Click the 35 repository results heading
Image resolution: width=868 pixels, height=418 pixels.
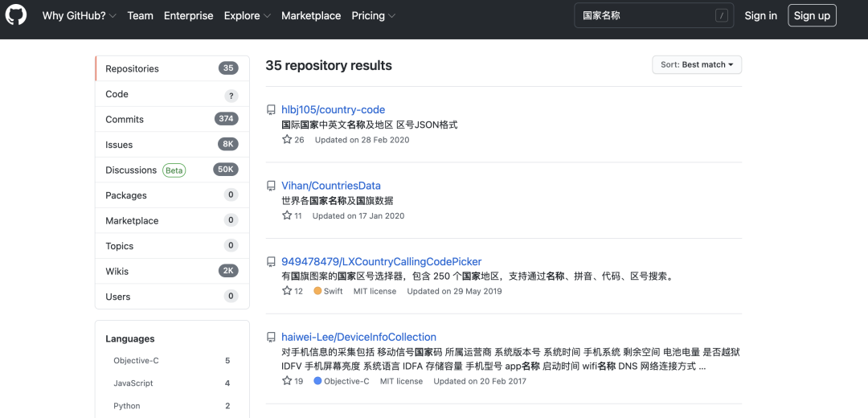[x=329, y=65]
